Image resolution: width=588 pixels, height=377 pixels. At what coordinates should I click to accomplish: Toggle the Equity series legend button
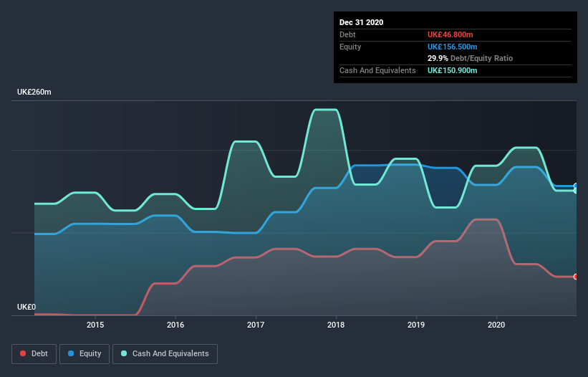click(x=85, y=354)
